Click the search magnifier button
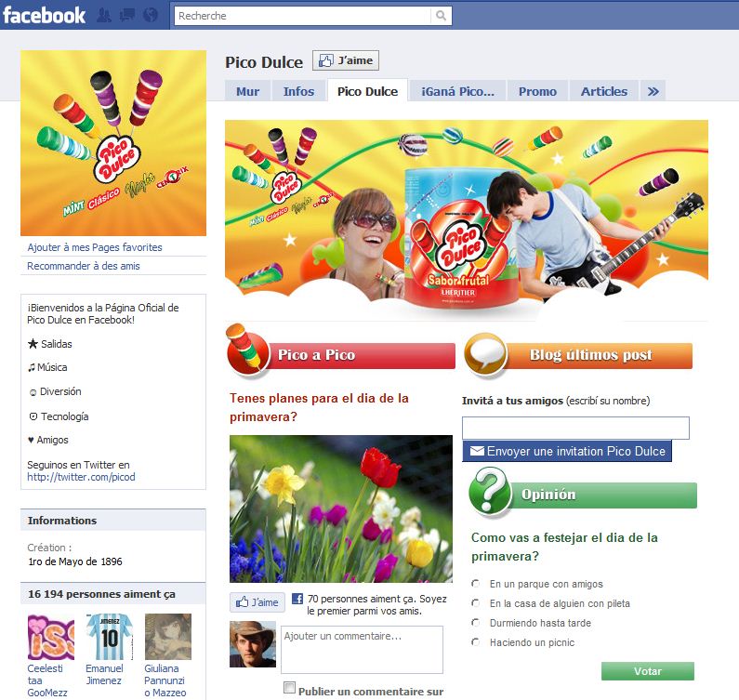Image resolution: width=739 pixels, height=700 pixels. tap(442, 16)
